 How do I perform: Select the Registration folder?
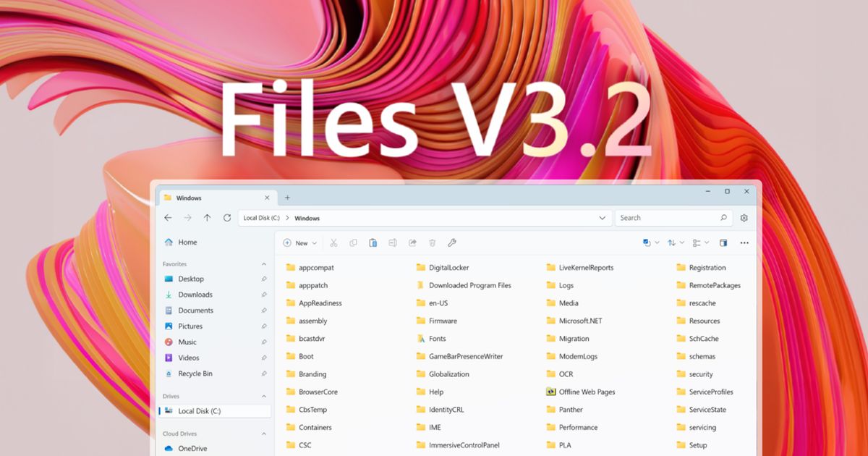coord(701,268)
